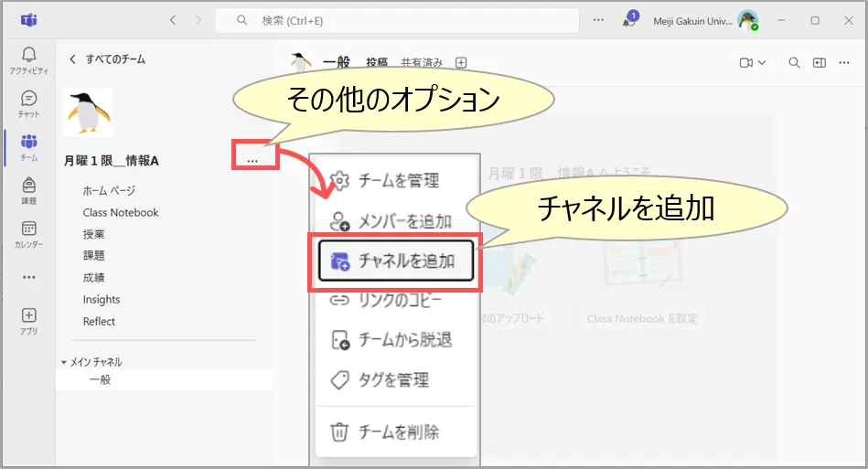
Task: Click the penguin team avatar image
Action: (x=89, y=112)
